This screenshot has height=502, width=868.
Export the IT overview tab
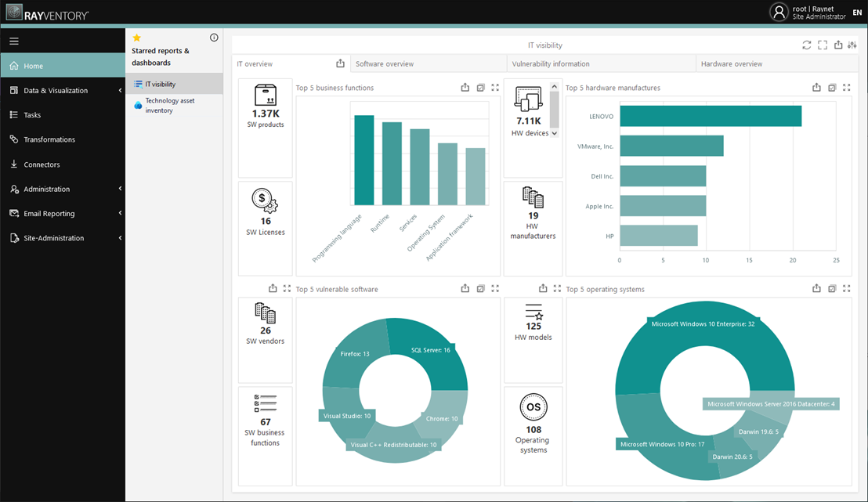341,63
